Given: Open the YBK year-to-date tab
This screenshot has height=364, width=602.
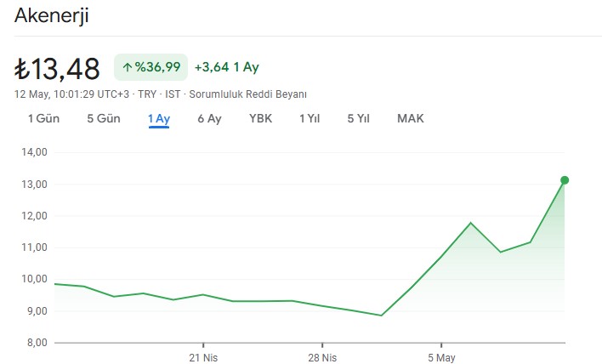Looking at the screenshot, I should tap(261, 119).
